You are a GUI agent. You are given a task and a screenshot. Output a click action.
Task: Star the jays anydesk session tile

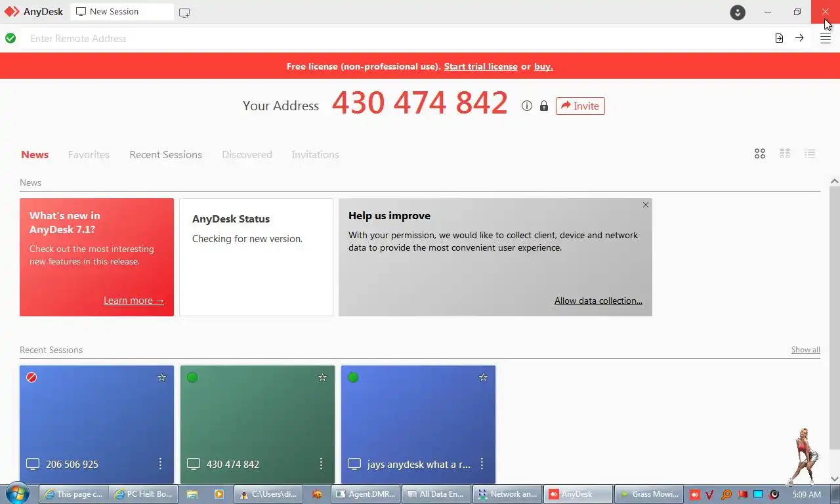click(483, 377)
